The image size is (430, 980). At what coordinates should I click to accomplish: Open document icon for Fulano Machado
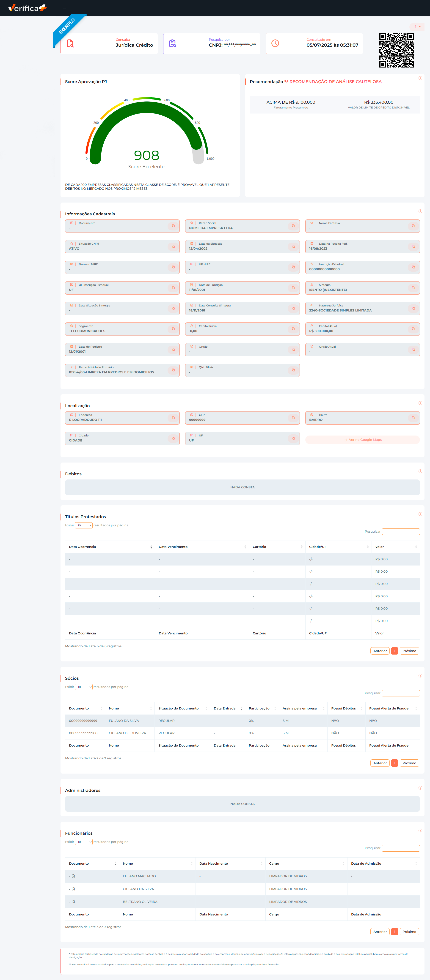pos(74,876)
